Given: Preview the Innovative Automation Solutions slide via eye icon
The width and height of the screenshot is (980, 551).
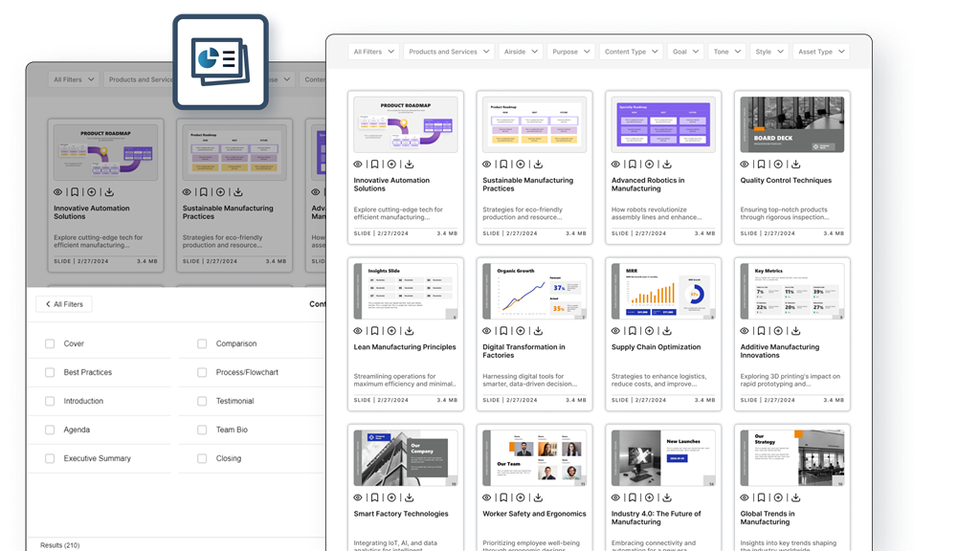Looking at the screenshot, I should pos(358,165).
